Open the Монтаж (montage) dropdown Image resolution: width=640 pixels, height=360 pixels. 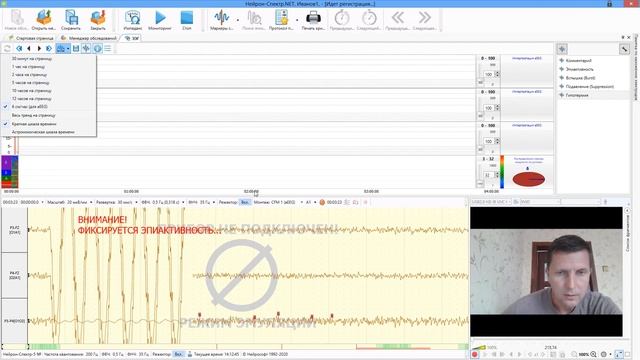tap(302, 202)
